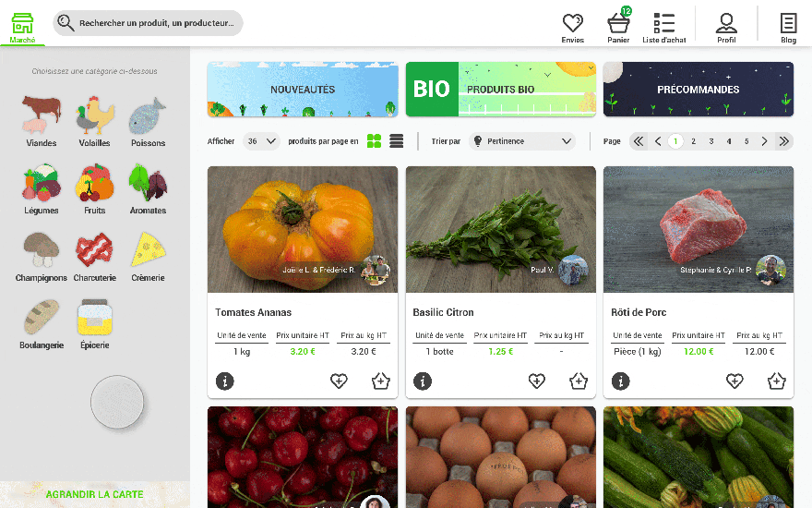Open the Pertinence sort dropdown
This screenshot has width=812, height=508.
[x=522, y=141]
